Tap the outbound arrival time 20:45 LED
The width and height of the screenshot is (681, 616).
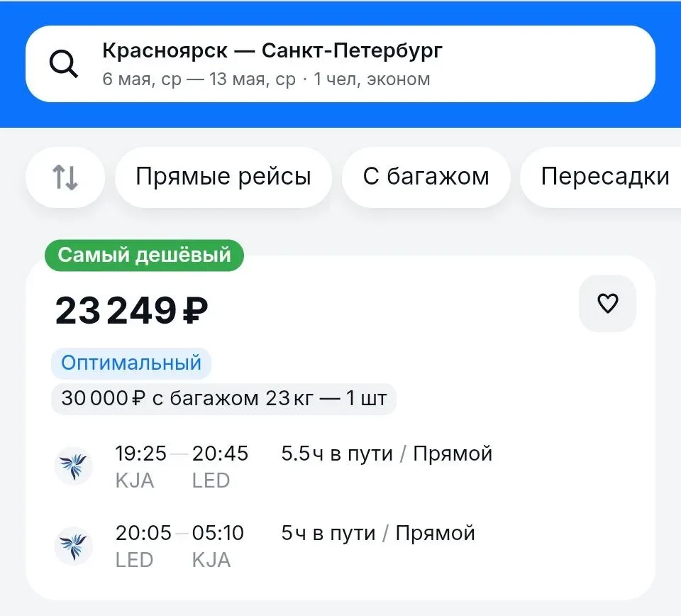click(x=220, y=466)
